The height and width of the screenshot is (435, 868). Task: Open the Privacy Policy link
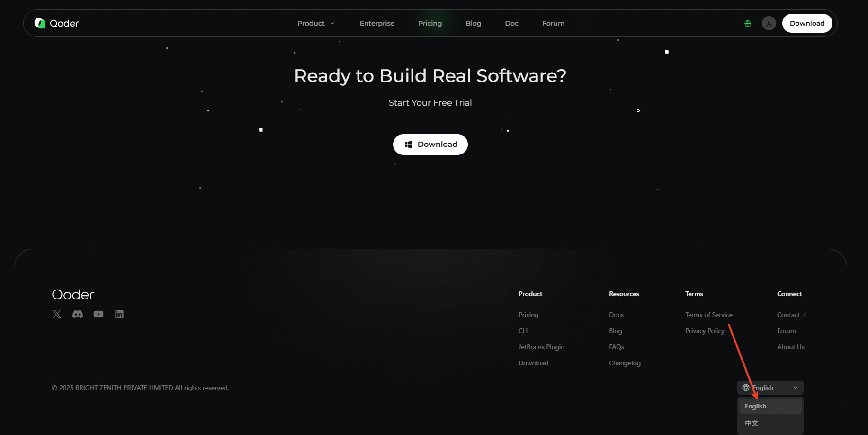coord(705,331)
